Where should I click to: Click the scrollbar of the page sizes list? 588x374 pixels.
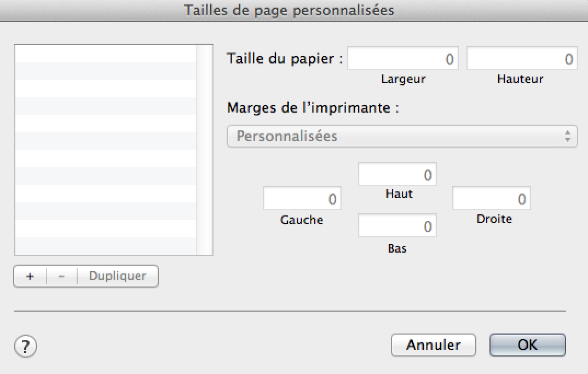pyautogui.click(x=204, y=149)
